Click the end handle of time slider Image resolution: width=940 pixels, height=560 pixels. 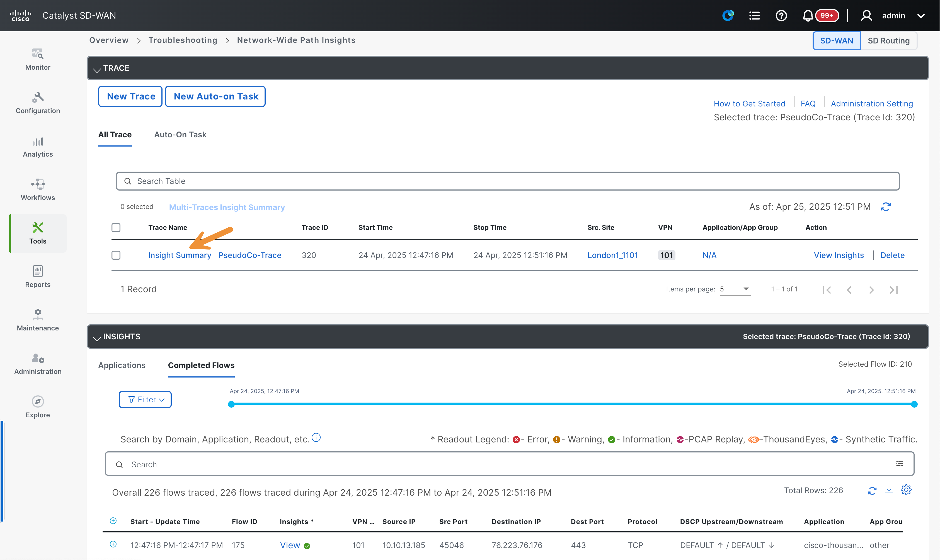pos(914,404)
